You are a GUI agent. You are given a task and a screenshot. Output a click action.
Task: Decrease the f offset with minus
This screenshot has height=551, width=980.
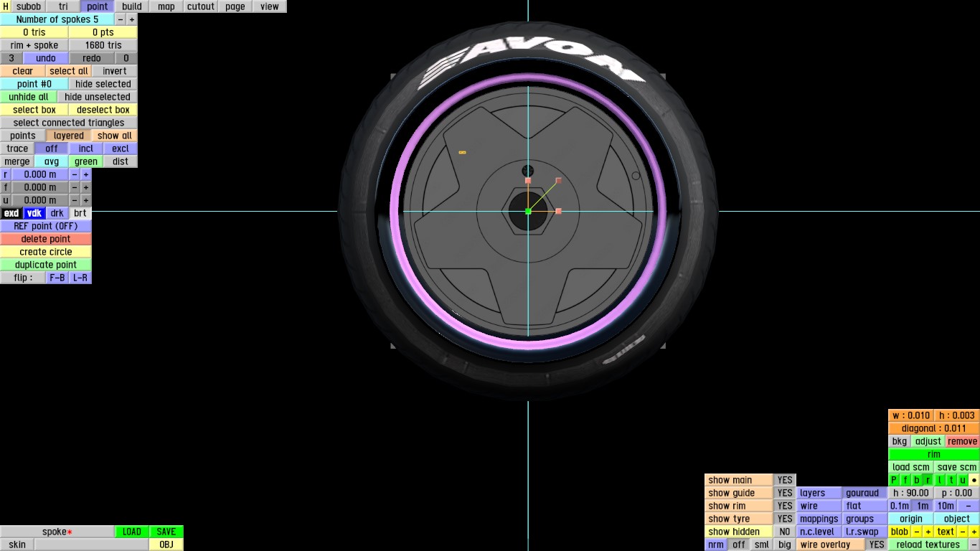pyautogui.click(x=75, y=187)
